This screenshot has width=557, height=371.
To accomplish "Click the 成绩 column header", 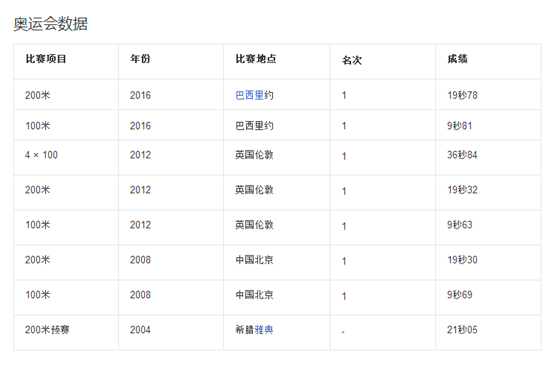I will (x=457, y=59).
